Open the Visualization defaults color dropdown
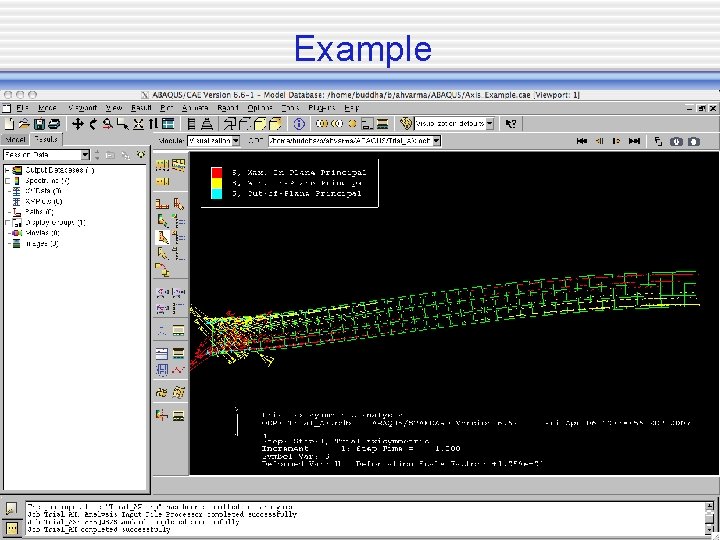 click(489, 124)
